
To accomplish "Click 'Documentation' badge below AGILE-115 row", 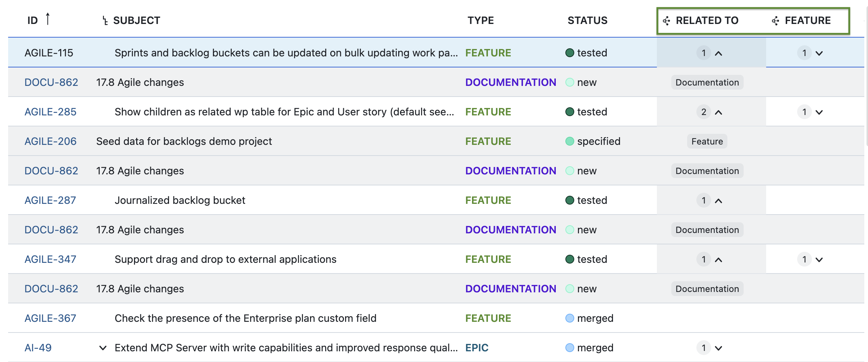I will (x=707, y=83).
